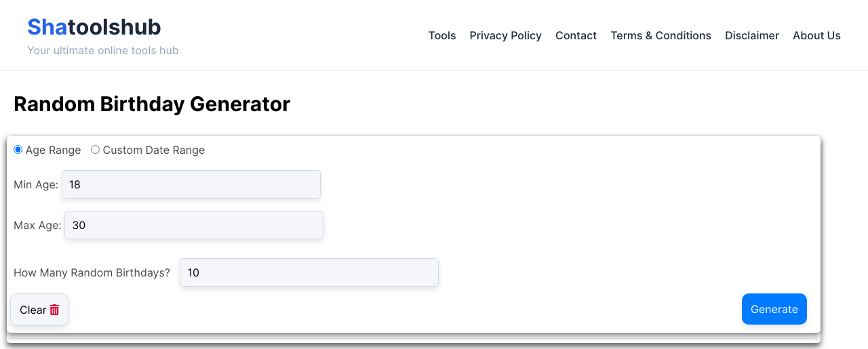Go to the Contact page
Image resolution: width=868 pixels, height=349 pixels.
[576, 35]
